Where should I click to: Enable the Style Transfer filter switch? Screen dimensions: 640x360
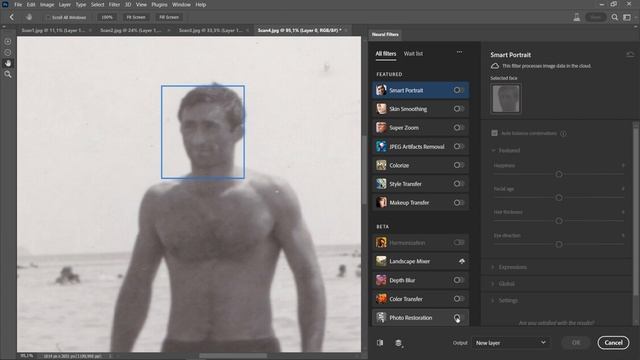click(x=459, y=184)
